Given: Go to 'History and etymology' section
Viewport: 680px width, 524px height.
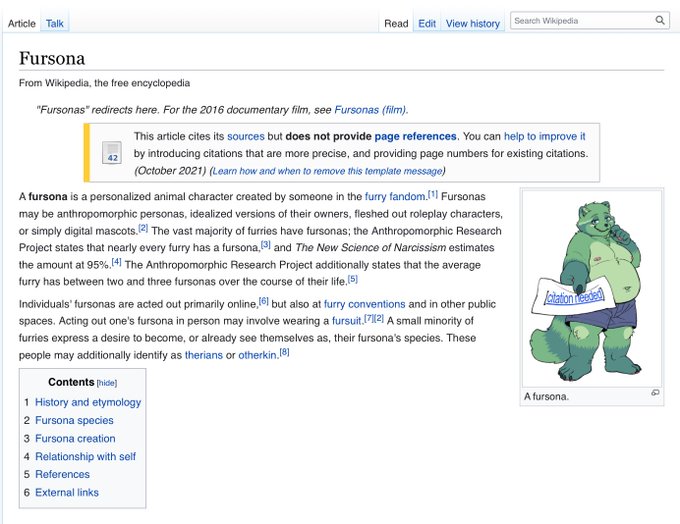Looking at the screenshot, I should (88, 402).
